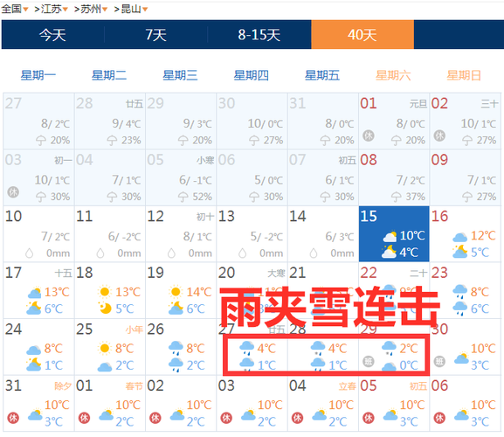Click the night moon-cloud icon on date 15
The height and width of the screenshot is (437, 504).
[389, 252]
